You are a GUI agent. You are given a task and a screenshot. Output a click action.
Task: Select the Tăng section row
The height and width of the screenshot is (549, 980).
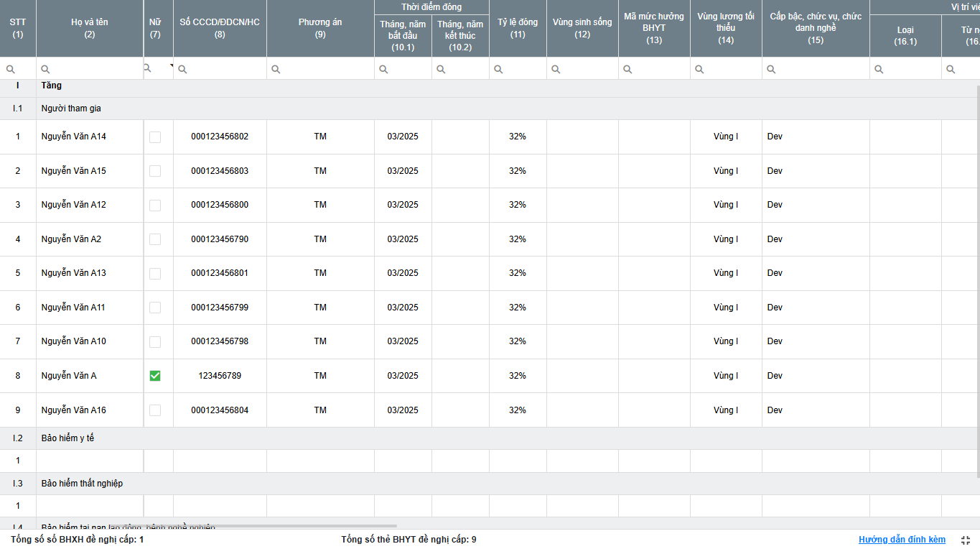coord(52,86)
